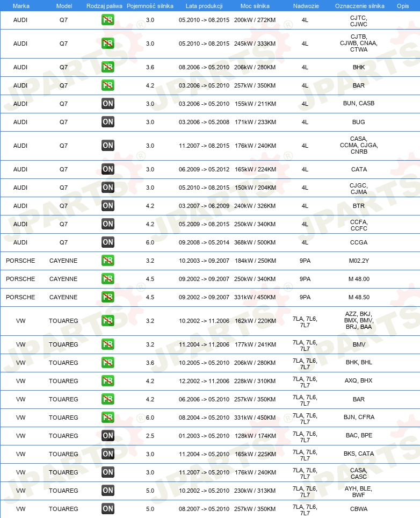Click the Pojemność silnika column header
420x518 pixels.
tap(150, 6)
